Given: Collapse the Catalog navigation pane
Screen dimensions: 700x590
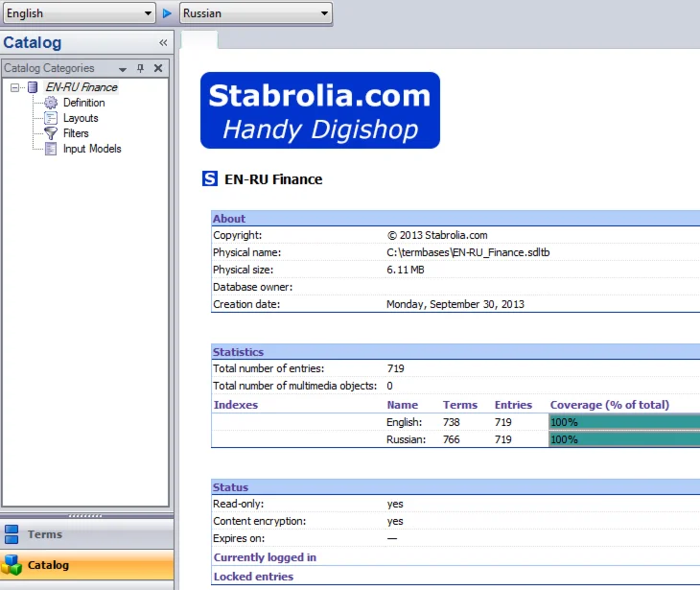Looking at the screenshot, I should point(163,43).
